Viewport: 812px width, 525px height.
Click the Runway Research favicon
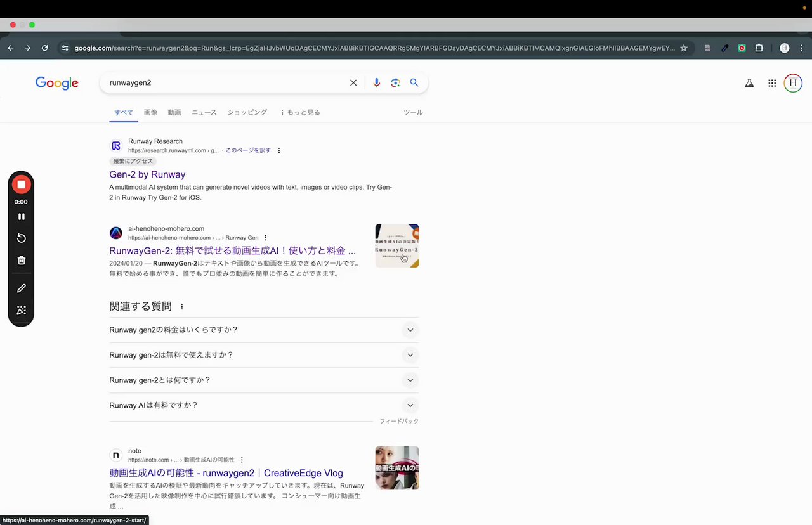click(116, 146)
